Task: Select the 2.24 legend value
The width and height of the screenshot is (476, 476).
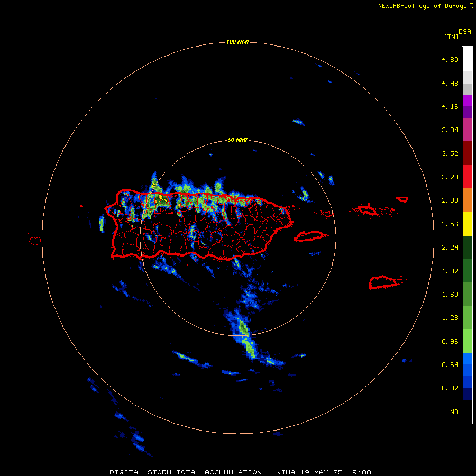Action: click(x=450, y=248)
